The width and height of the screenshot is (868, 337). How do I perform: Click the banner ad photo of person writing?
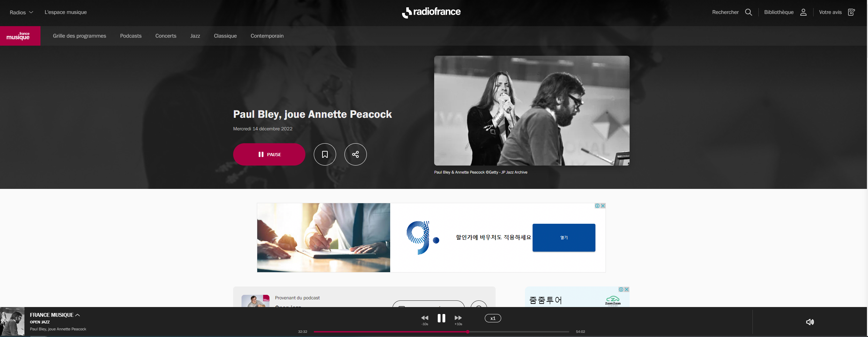click(x=324, y=238)
